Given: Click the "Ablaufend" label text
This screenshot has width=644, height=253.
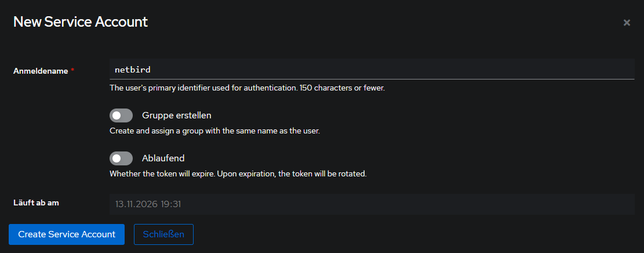Looking at the screenshot, I should (163, 158).
